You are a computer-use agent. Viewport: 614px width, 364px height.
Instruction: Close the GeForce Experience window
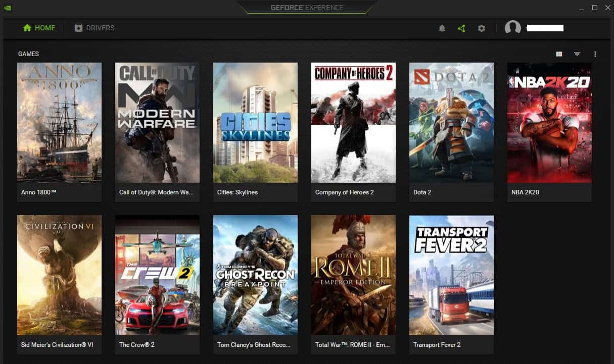(x=607, y=8)
